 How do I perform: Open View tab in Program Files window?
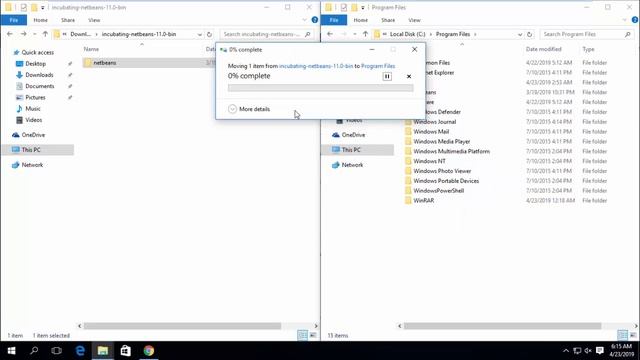[x=414, y=20]
